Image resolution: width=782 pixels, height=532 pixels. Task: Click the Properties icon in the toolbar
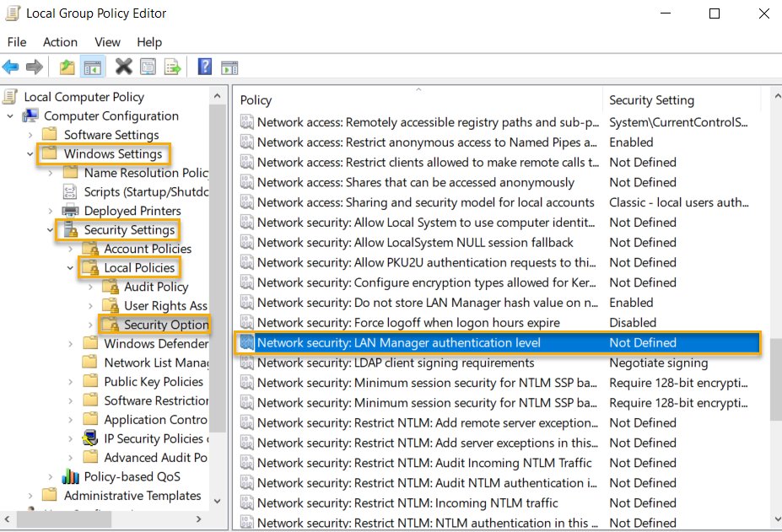tap(148, 67)
